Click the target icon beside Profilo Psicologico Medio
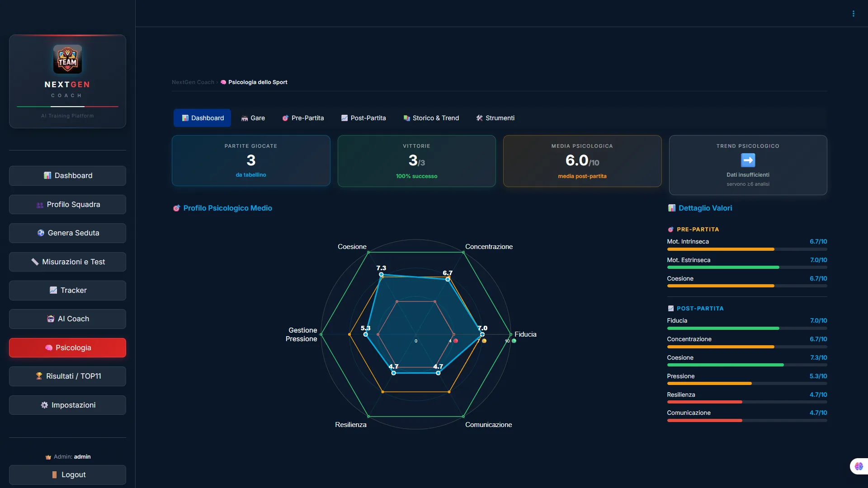This screenshot has height=488, width=868. [x=176, y=208]
